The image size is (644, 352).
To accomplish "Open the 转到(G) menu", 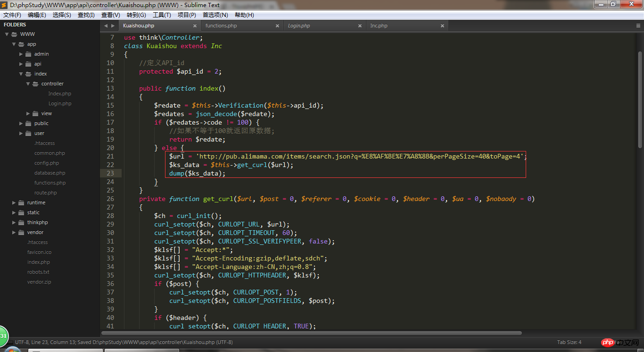I will (x=136, y=15).
